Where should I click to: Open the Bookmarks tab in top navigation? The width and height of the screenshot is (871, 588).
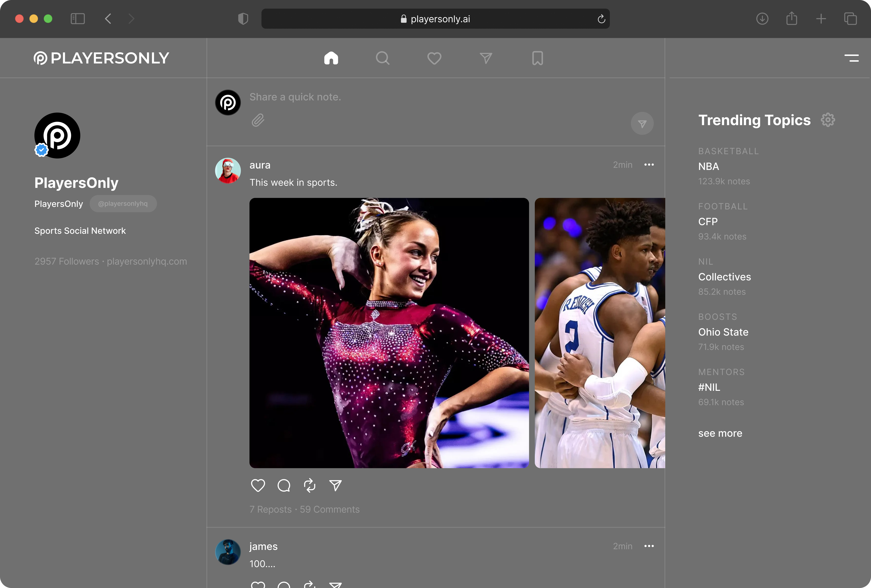537,58
